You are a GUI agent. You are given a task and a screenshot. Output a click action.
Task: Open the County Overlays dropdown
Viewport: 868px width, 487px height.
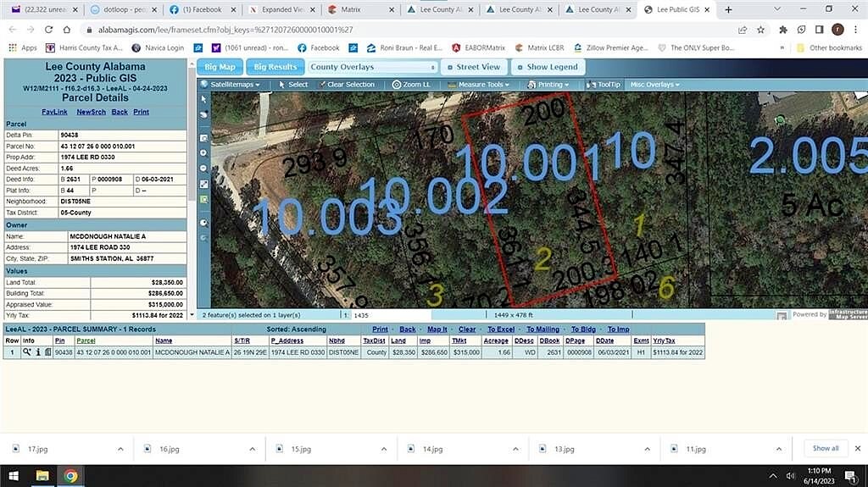[x=373, y=67]
